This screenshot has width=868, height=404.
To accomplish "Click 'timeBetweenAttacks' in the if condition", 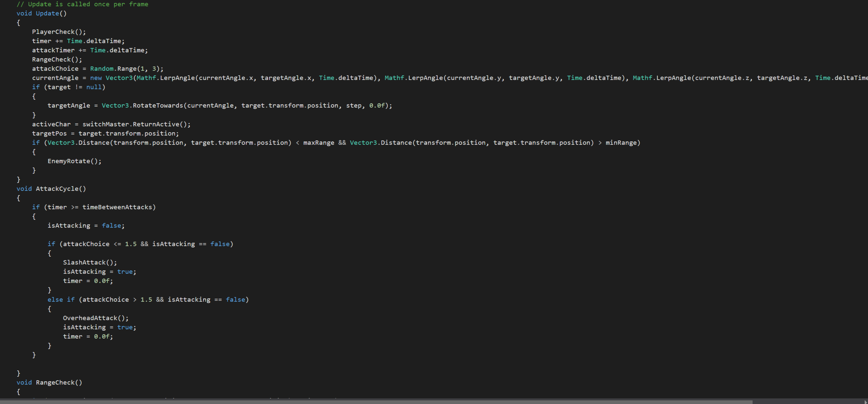I will [117, 207].
